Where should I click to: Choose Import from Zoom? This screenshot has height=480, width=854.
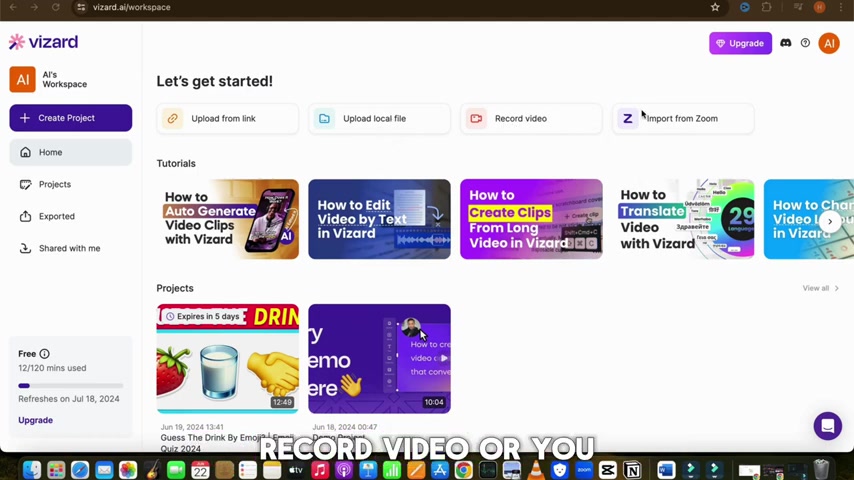tap(683, 118)
